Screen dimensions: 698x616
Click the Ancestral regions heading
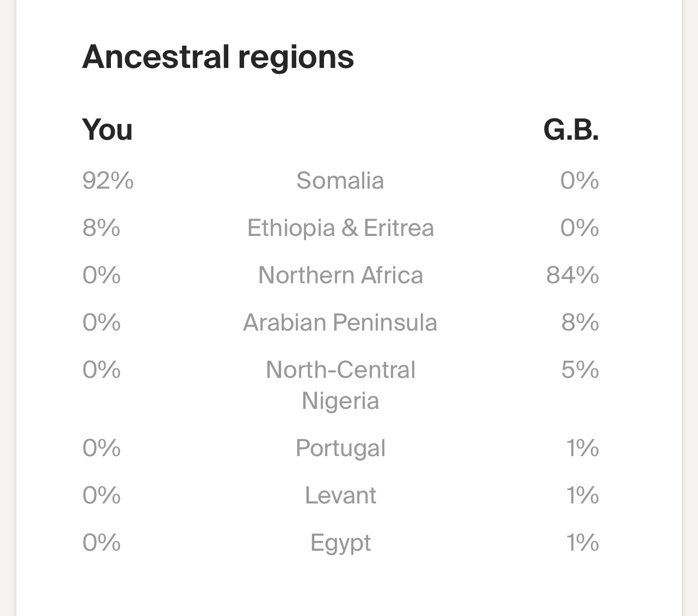point(218,57)
